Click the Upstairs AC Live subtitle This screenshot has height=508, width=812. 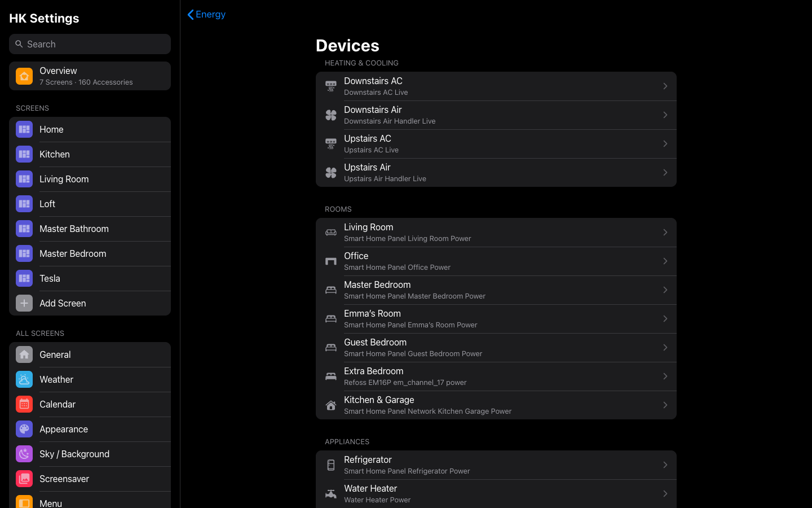click(x=371, y=150)
